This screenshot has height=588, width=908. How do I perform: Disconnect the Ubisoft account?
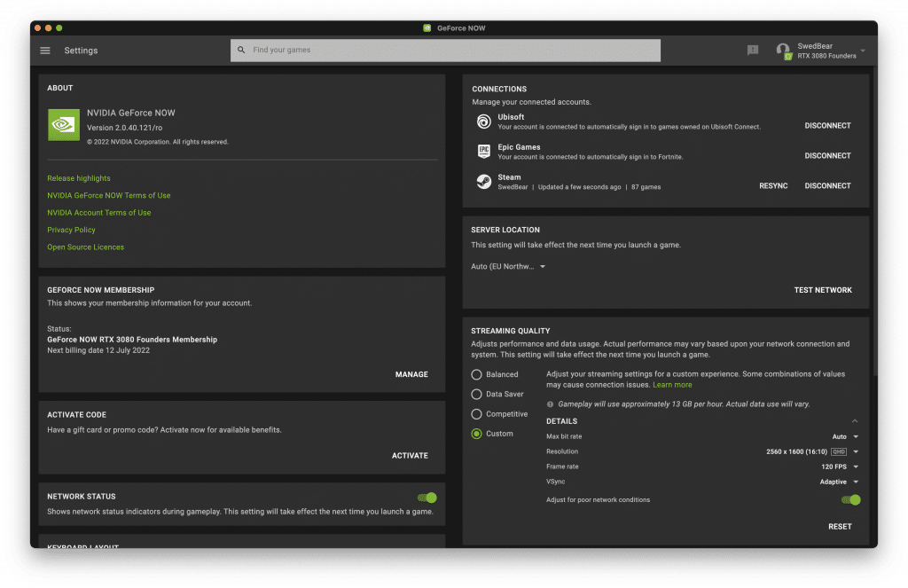click(x=827, y=126)
